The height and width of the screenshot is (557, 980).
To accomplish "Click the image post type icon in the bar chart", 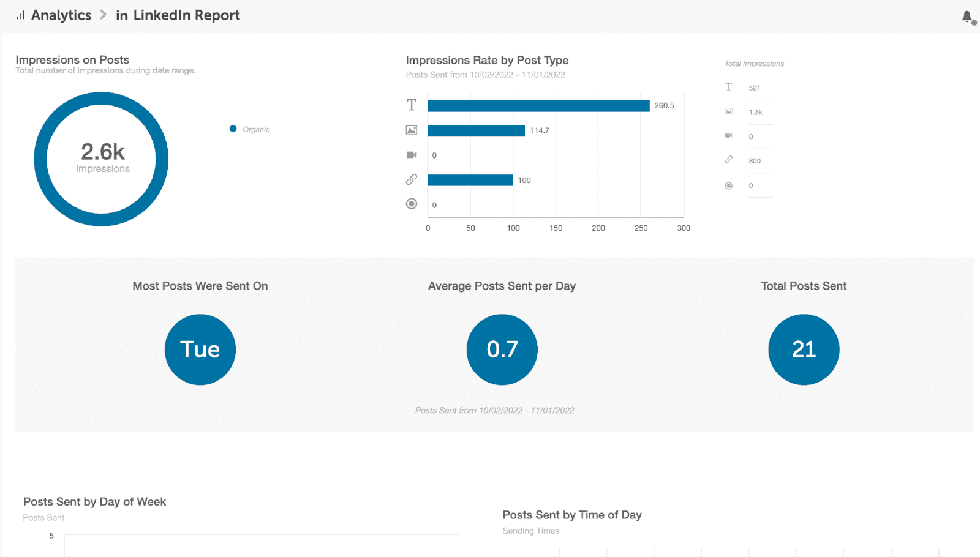I will [411, 130].
